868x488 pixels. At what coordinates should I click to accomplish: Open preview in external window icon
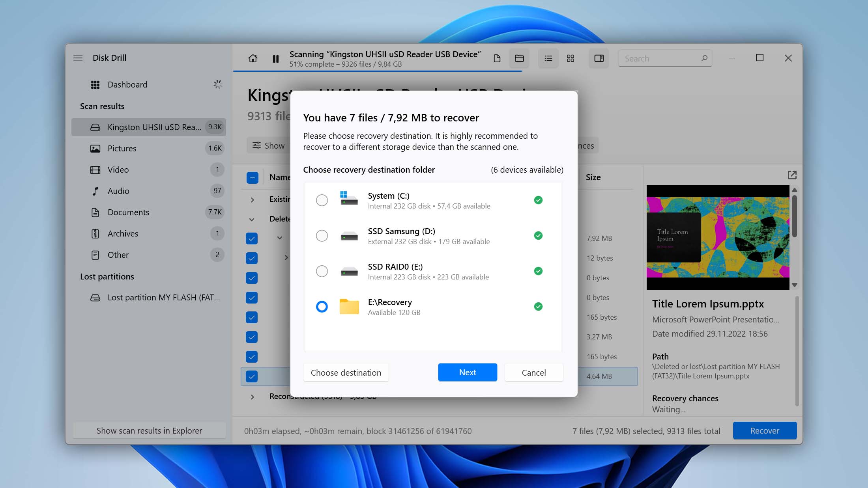[792, 175]
